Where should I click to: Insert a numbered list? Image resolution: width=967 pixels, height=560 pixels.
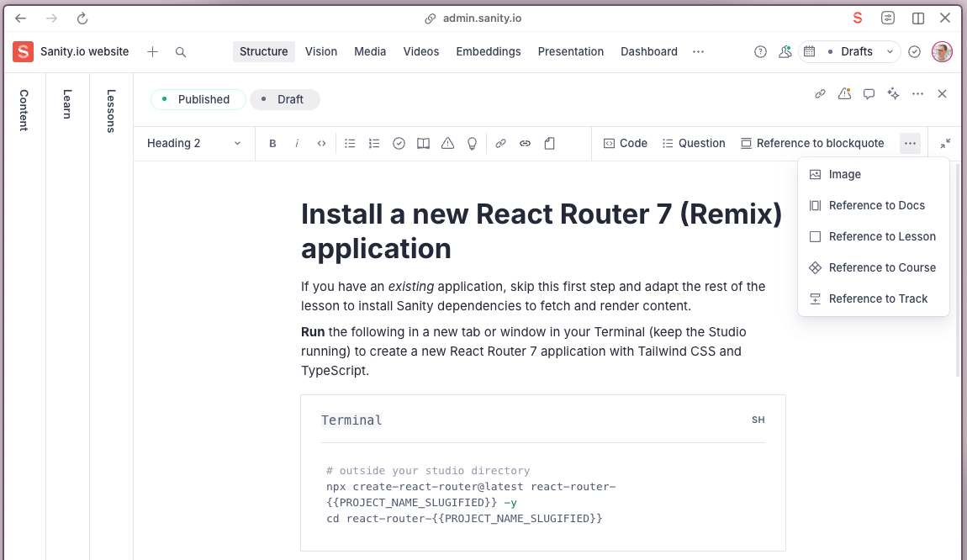[374, 143]
